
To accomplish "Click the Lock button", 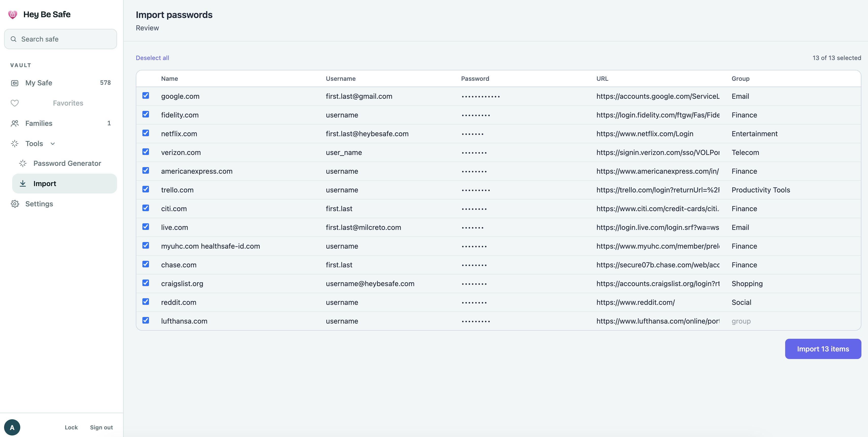I will click(71, 427).
